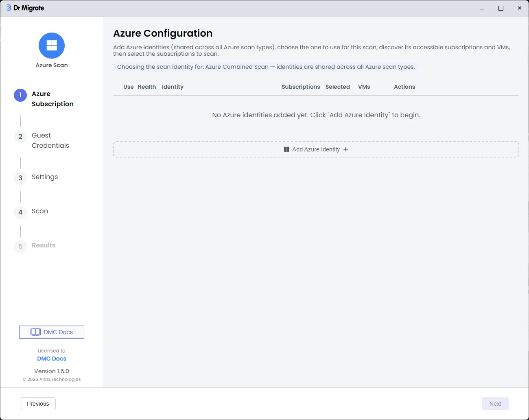Image resolution: width=529 pixels, height=420 pixels.
Task: Click the 2026 Altra Technologies copyright text
Action: click(52, 379)
